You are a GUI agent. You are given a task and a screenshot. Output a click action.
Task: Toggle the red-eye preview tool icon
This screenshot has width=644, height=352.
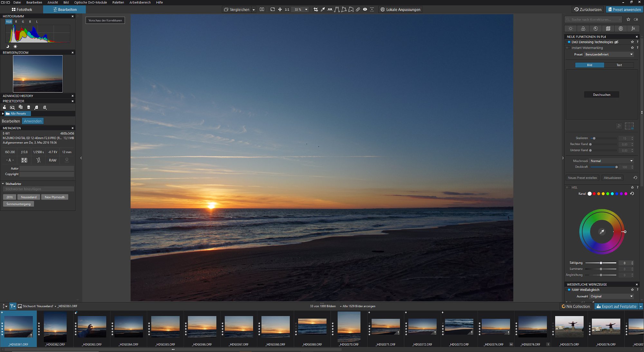tap(365, 10)
